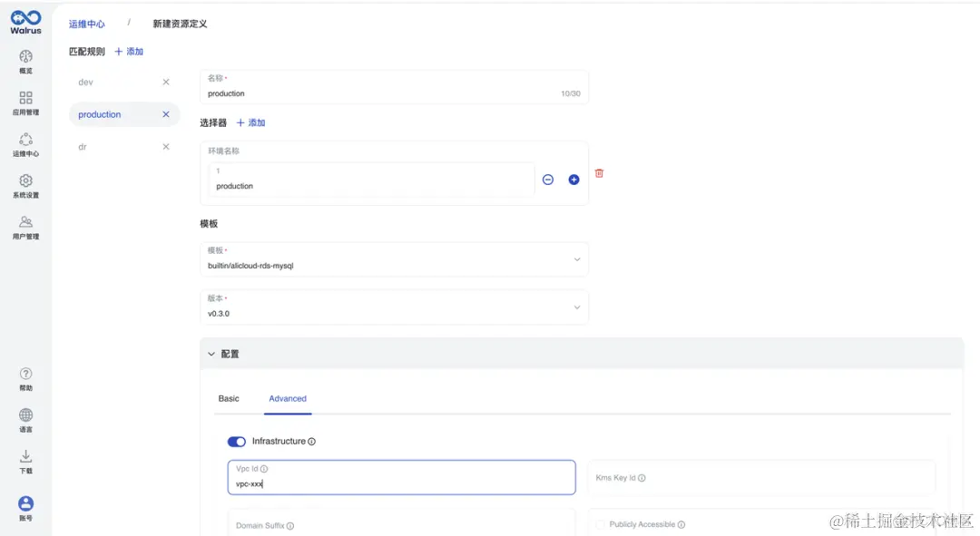Collapse the 配置 section
Screen dimensions: 980x536
[211, 355]
